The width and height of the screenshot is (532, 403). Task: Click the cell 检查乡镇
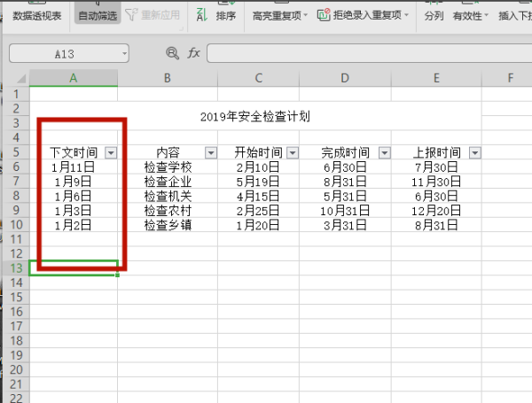click(x=168, y=225)
